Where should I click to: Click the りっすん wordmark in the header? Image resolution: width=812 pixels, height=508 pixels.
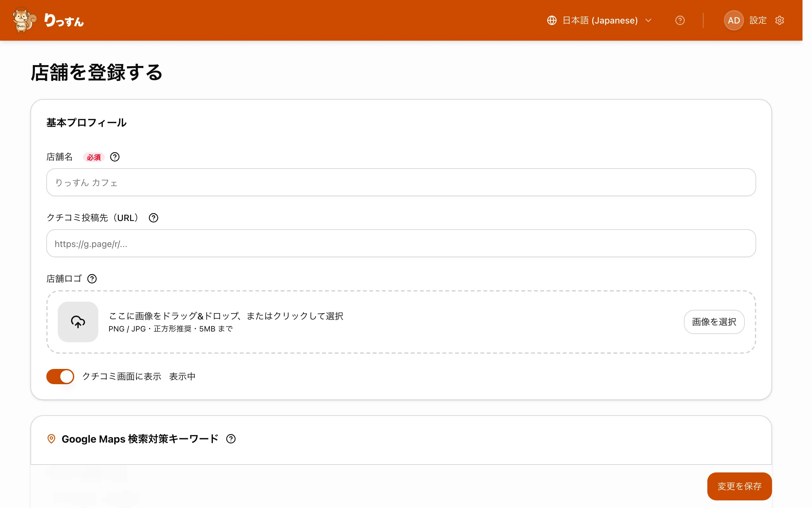[64, 21]
